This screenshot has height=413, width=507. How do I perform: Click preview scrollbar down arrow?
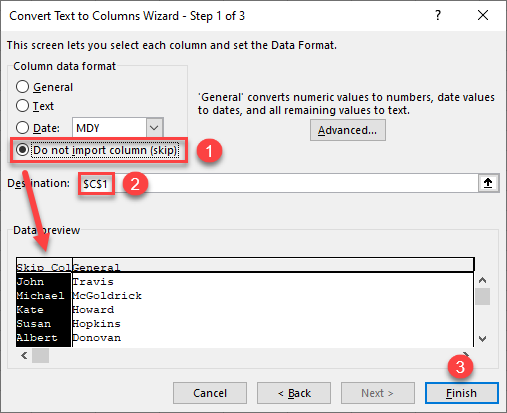pyautogui.click(x=482, y=339)
